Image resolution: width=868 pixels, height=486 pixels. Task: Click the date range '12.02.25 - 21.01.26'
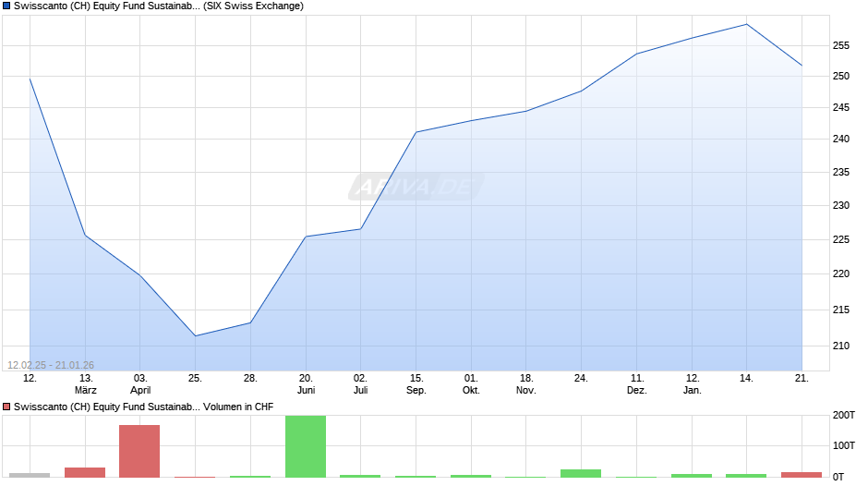pyautogui.click(x=51, y=365)
